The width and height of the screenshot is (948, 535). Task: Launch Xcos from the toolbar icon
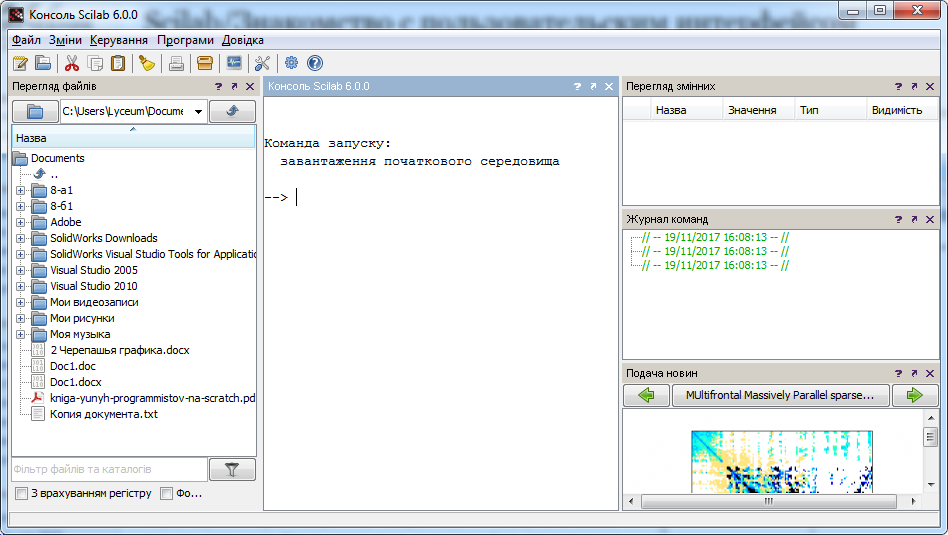(234, 63)
